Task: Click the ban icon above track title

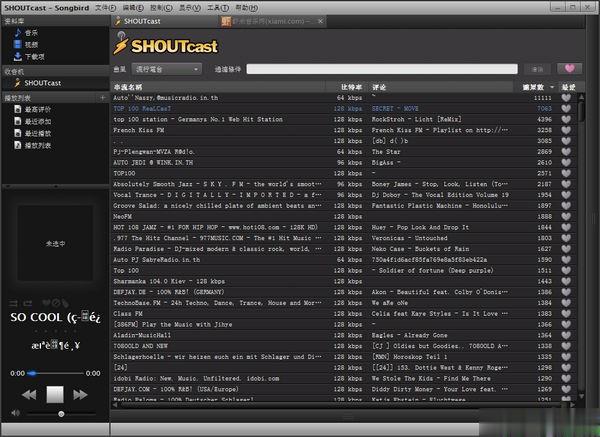Action: (x=55, y=303)
